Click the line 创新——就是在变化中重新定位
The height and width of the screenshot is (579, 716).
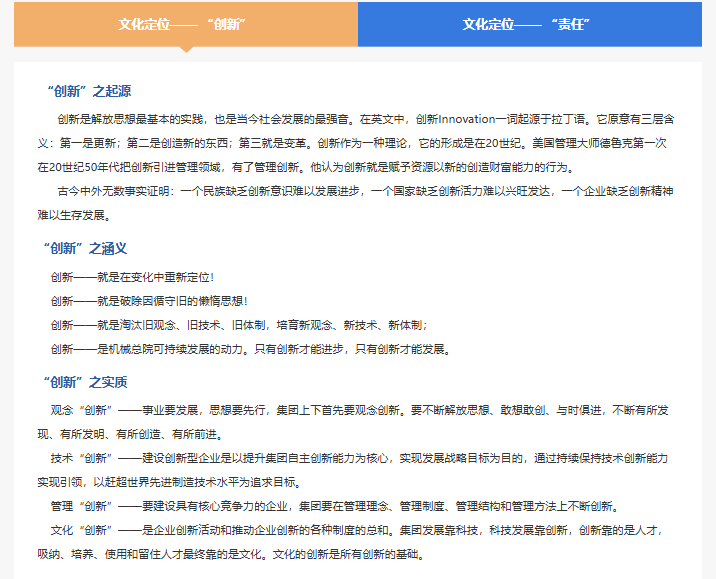click(x=132, y=277)
